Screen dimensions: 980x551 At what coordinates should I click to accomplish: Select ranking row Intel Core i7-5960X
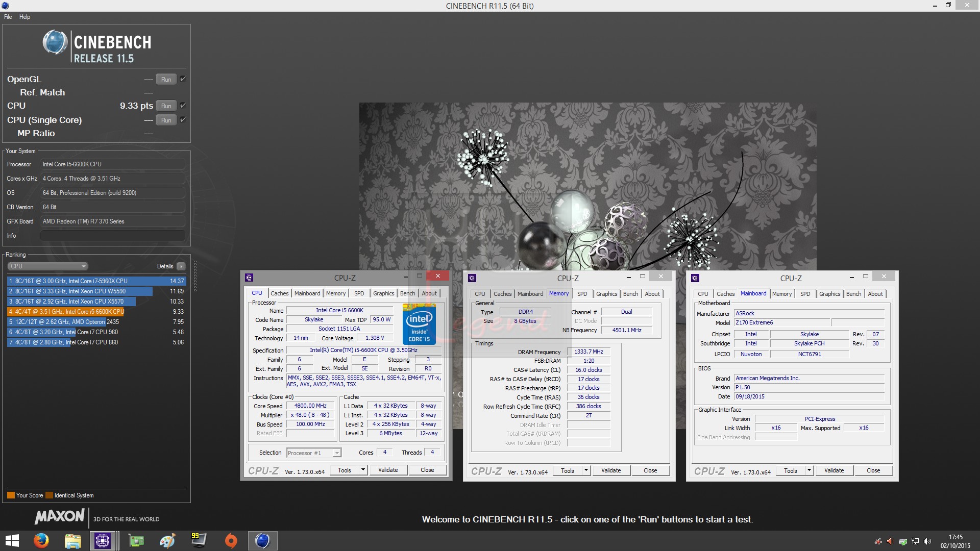(96, 281)
